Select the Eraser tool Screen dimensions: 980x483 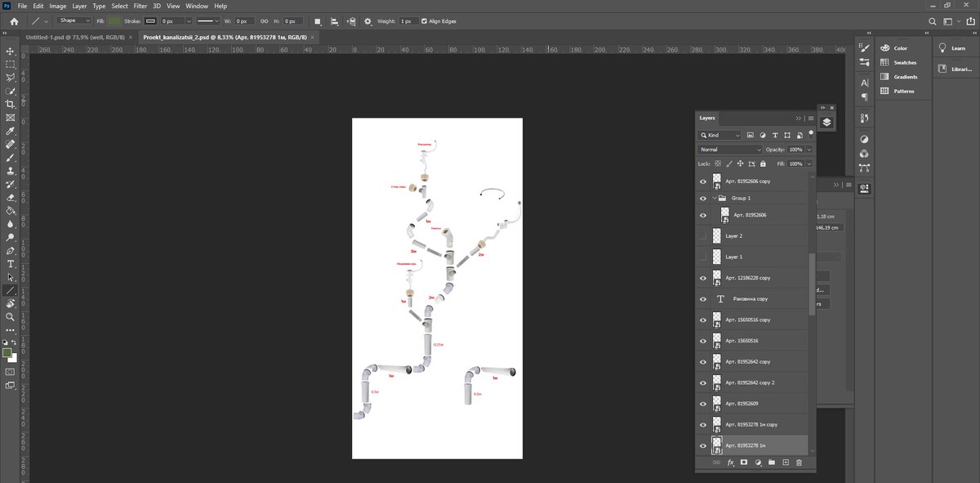coord(10,197)
